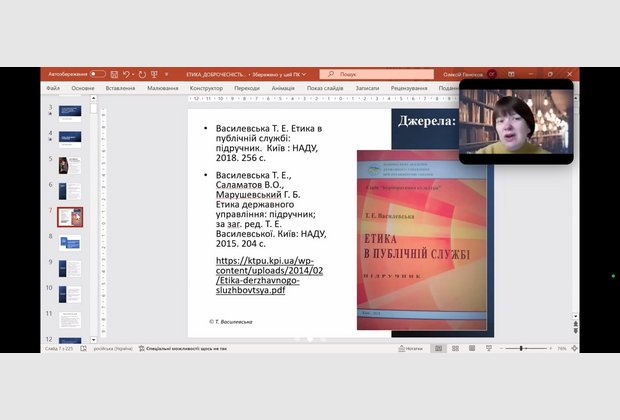
Task: Switch to the Анімація ribbon tab
Action: (283, 88)
